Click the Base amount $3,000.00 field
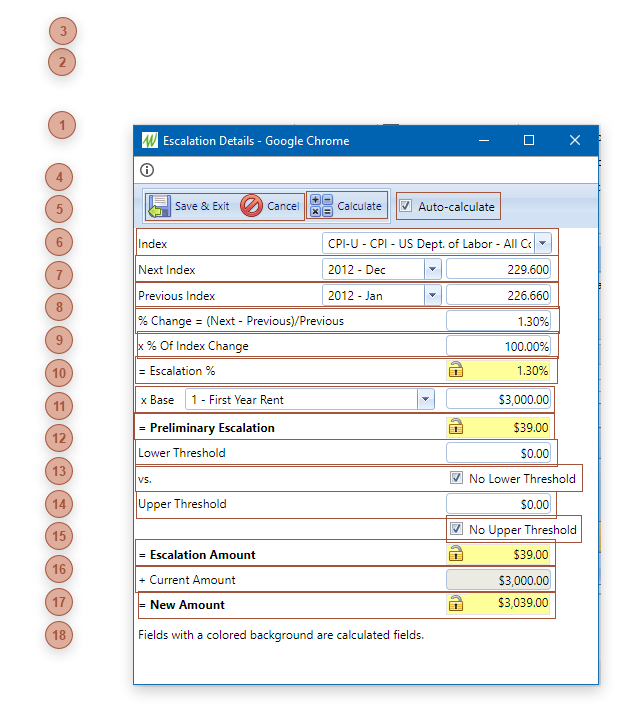Viewport: 620px width, 710px height. (x=498, y=399)
